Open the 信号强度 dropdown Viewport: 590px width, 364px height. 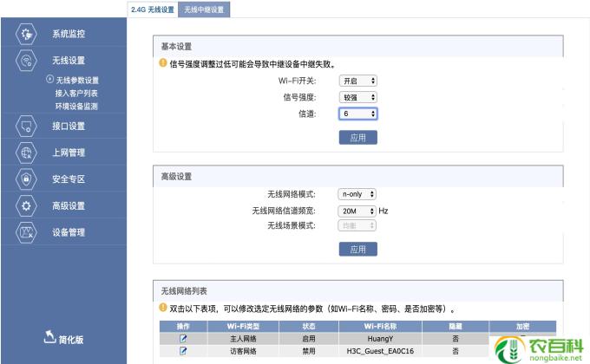coord(357,97)
